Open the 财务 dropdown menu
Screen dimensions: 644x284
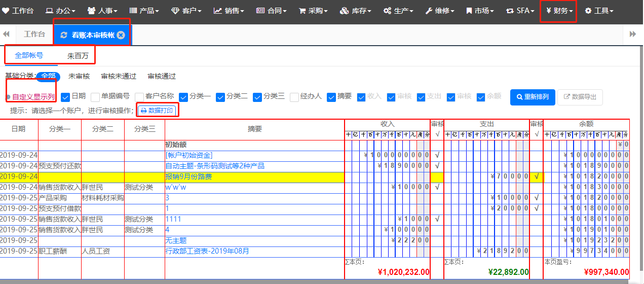tap(558, 11)
